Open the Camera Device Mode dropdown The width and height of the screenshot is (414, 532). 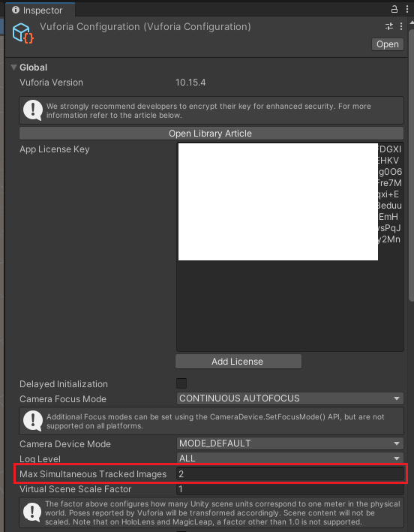290,443
